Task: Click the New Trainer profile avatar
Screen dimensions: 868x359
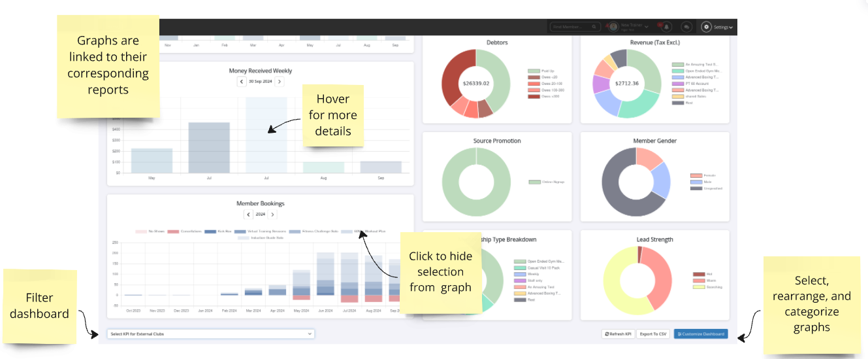Action: [x=612, y=27]
